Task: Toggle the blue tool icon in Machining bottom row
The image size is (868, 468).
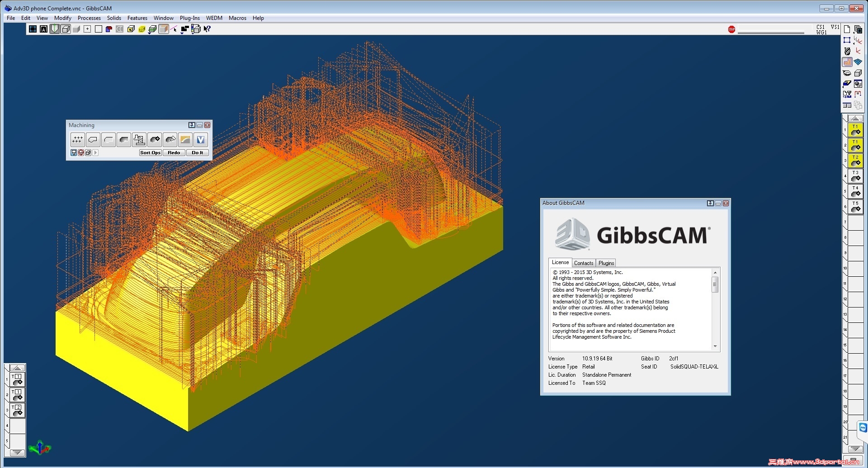Action: click(74, 153)
